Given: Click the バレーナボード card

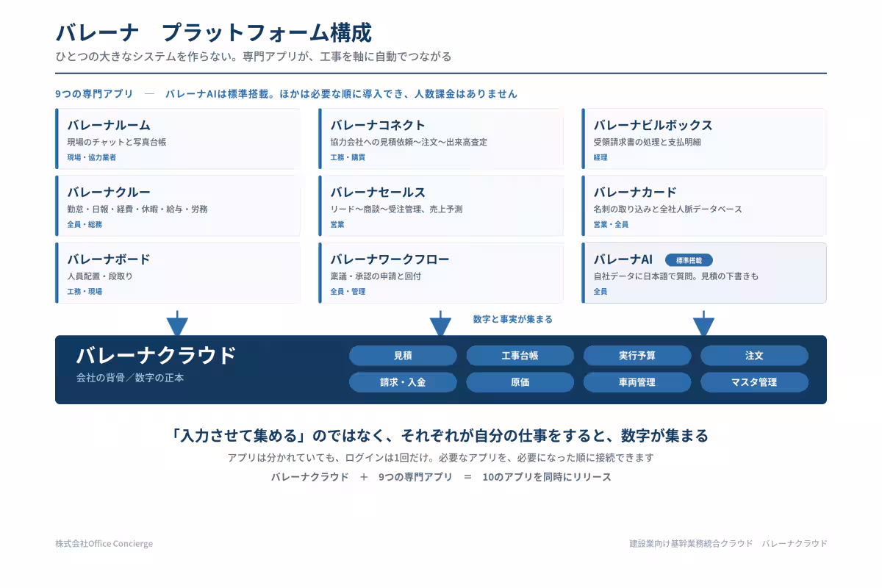Looking at the screenshot, I should point(178,273).
